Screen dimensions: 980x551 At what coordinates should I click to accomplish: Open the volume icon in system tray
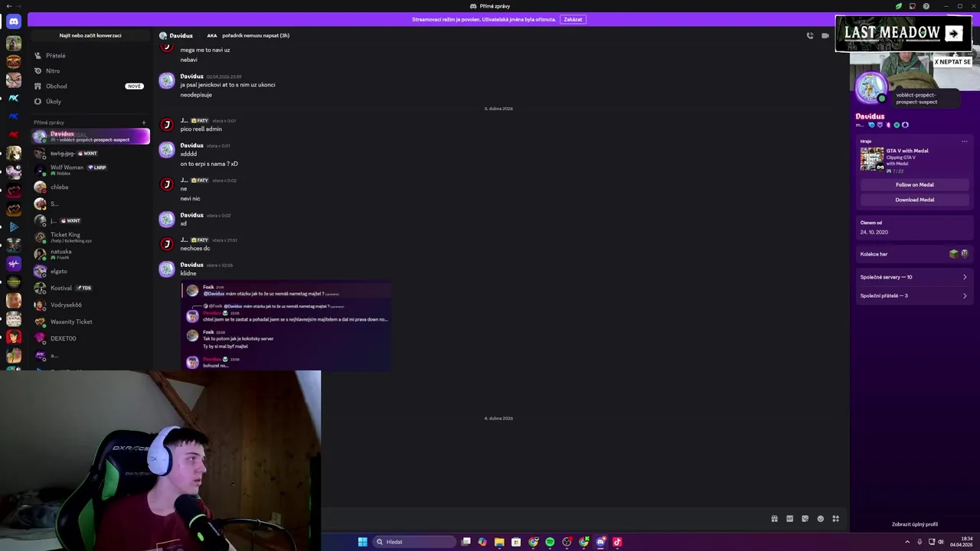pos(941,542)
